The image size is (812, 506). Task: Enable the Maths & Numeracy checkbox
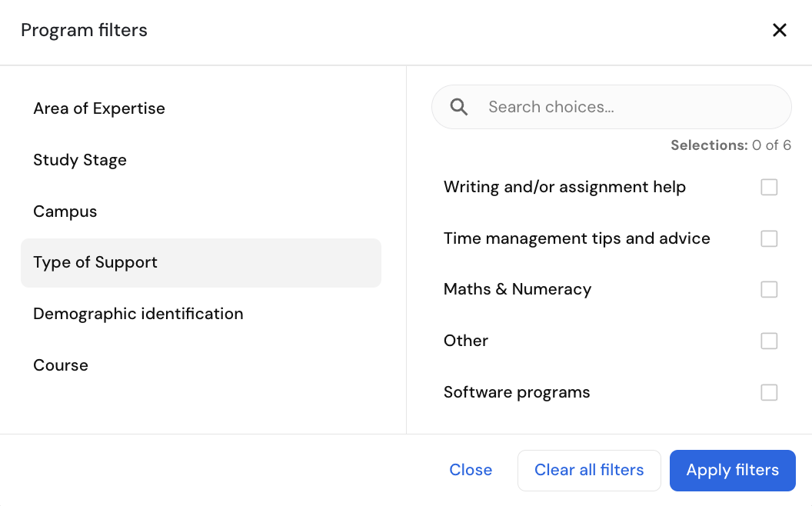(769, 289)
